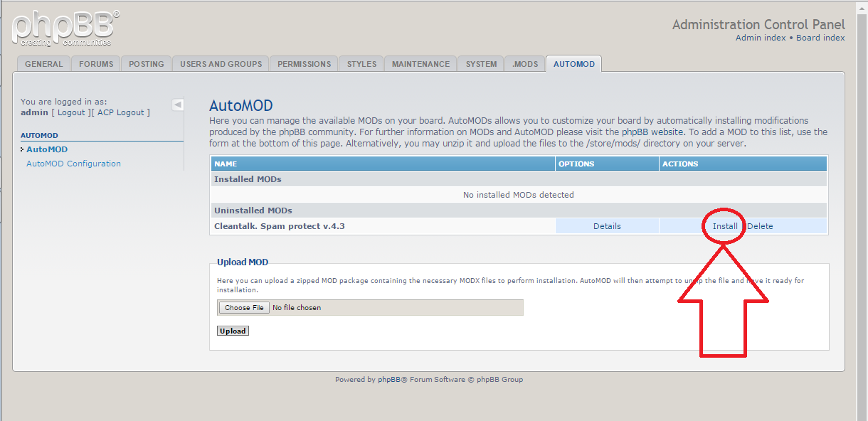Image resolution: width=868 pixels, height=421 pixels.
Task: Open the SYSTEM tab
Action: tap(480, 63)
